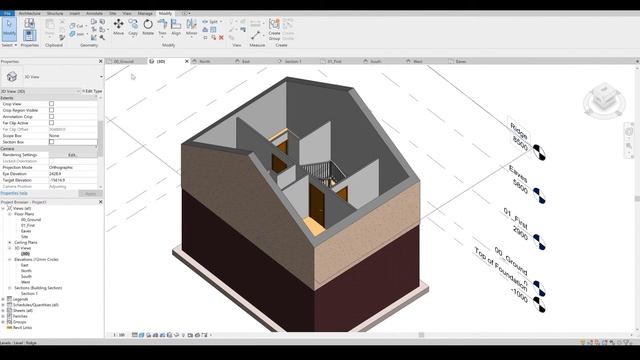Click the Match Type paintbrush icon in Clipboard
640x360 pixels.
62,38
